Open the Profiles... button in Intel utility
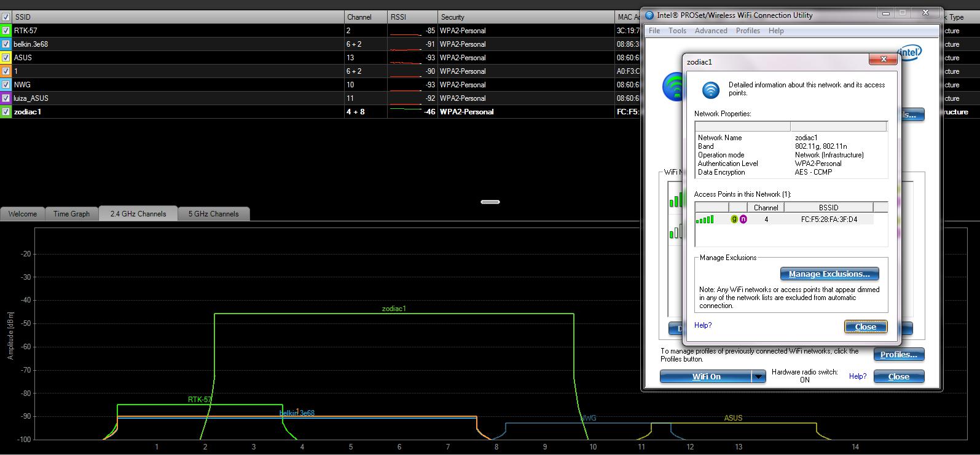Viewport: 980px width, 455px height. pos(899,355)
